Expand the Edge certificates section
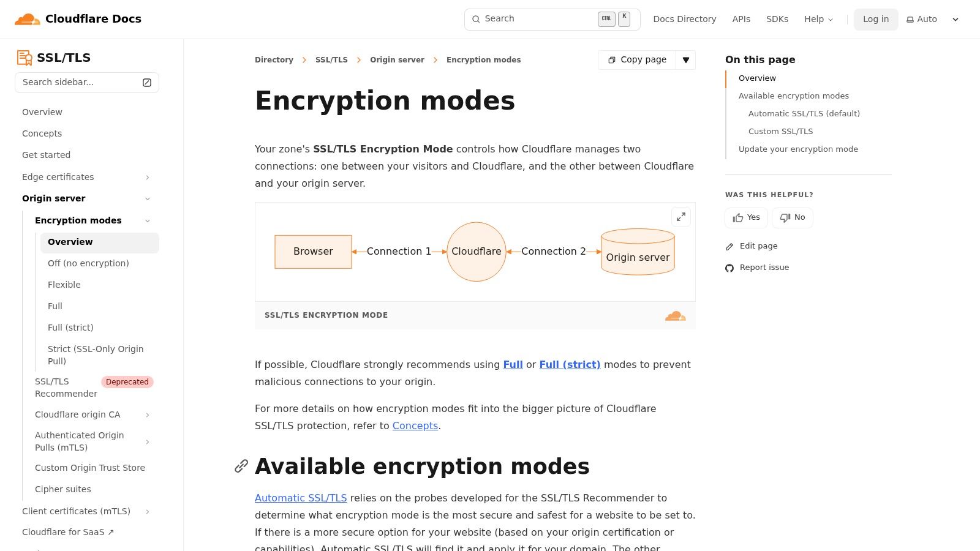This screenshot has width=980, height=551. pyautogui.click(x=148, y=177)
